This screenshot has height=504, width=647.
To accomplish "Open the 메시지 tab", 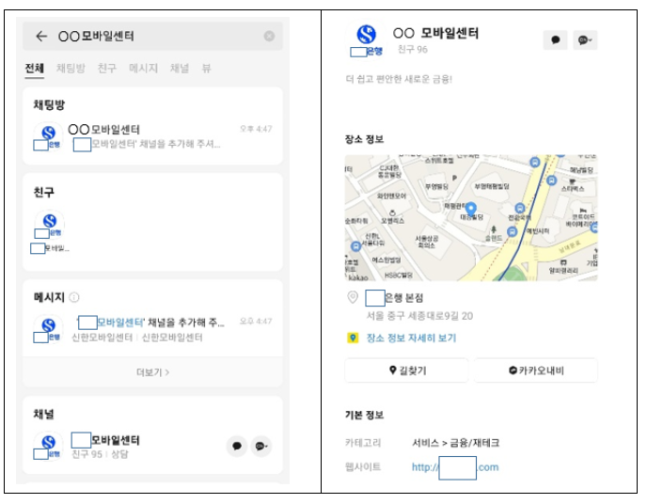I will (x=143, y=69).
